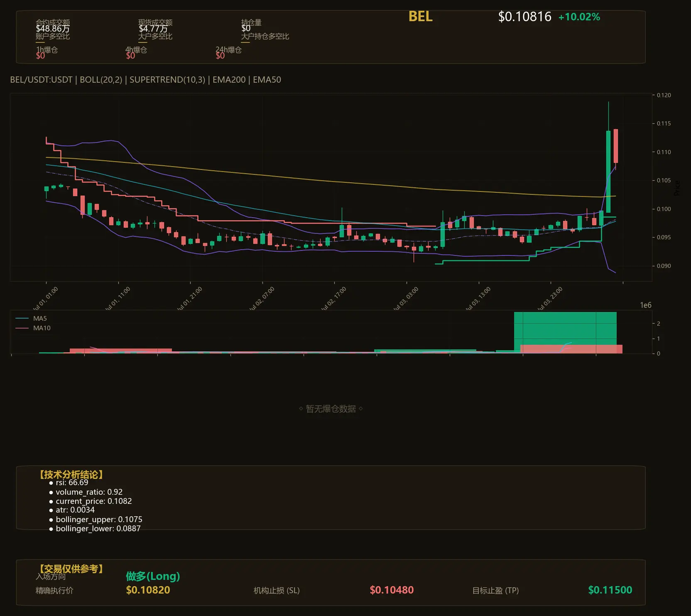This screenshot has height=616, width=691.
Task: Click the 大户持仓多空比 label
Action: point(265,36)
